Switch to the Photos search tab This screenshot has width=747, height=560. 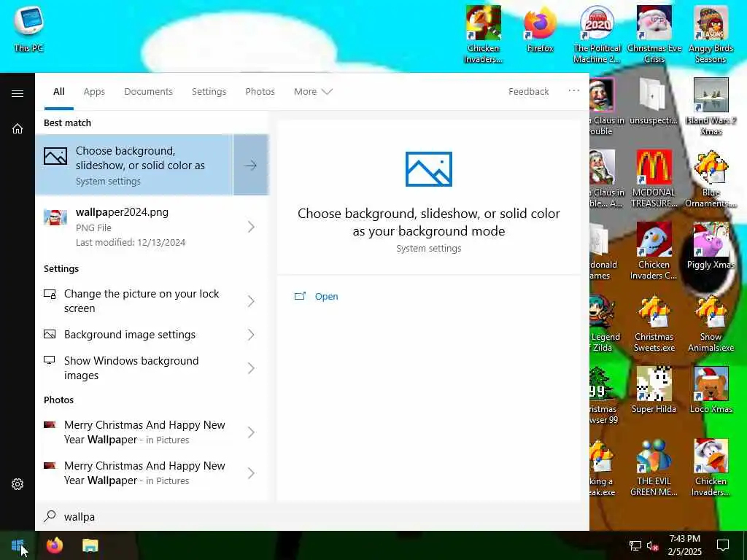coord(260,91)
